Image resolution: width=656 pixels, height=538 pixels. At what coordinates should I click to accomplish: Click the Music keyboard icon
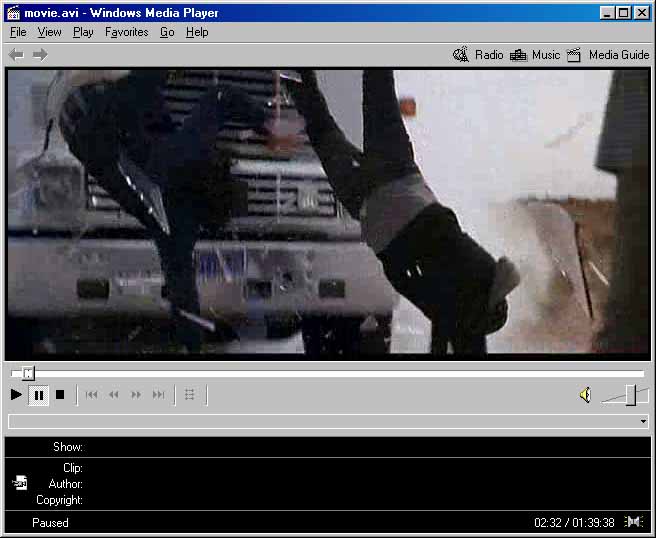tap(518, 55)
